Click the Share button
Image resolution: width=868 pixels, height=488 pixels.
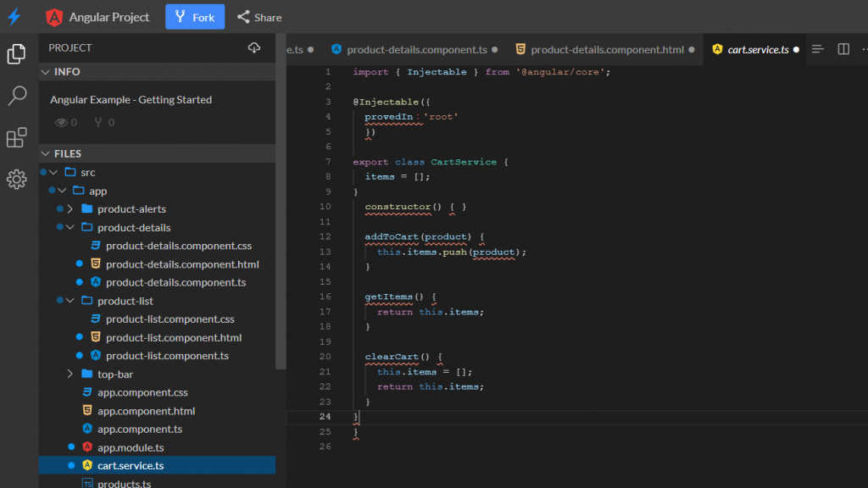[x=259, y=17]
